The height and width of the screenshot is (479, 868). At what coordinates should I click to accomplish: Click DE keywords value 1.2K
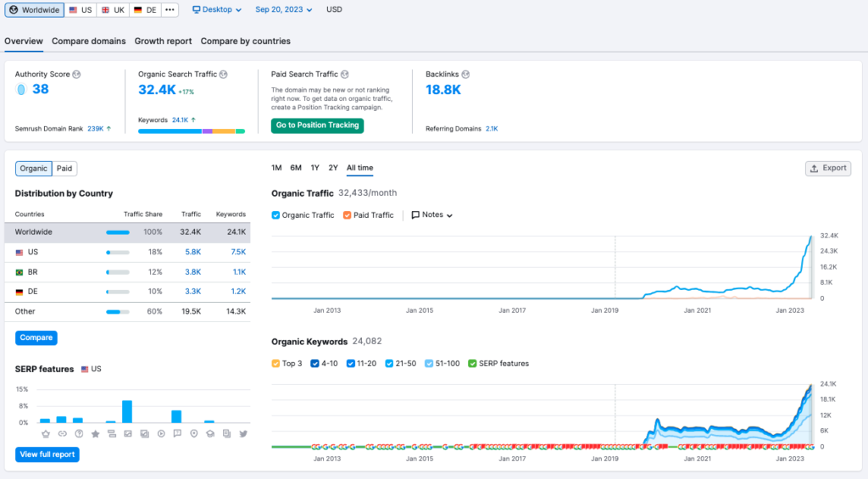point(238,292)
